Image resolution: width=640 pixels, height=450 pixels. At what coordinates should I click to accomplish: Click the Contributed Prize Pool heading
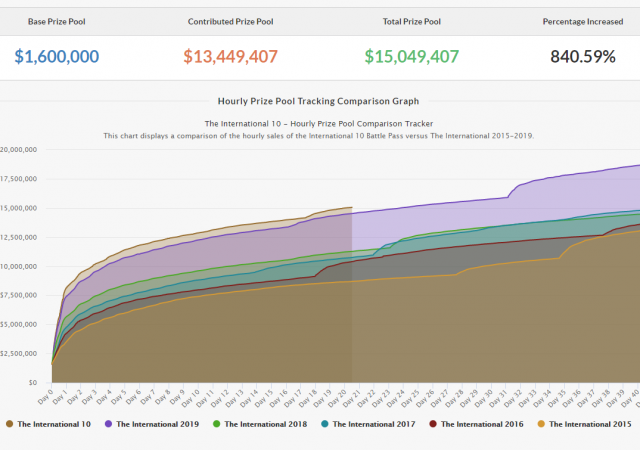click(232, 21)
